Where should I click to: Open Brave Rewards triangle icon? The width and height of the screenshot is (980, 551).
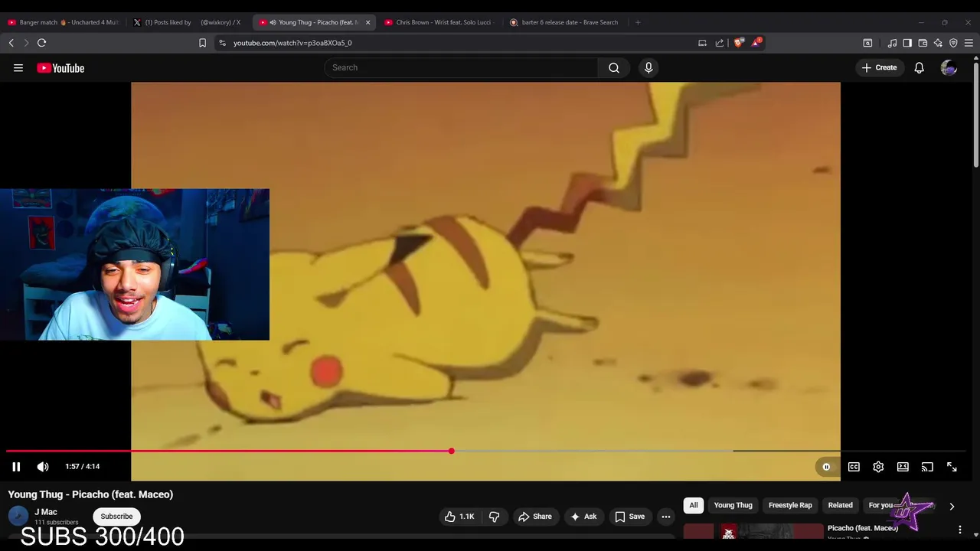pyautogui.click(x=756, y=42)
